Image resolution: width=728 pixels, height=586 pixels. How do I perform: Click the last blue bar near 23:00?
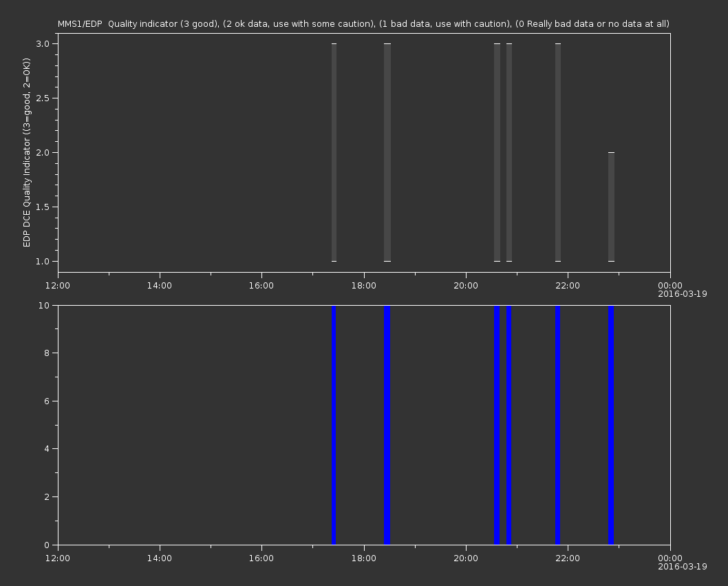tap(611, 425)
